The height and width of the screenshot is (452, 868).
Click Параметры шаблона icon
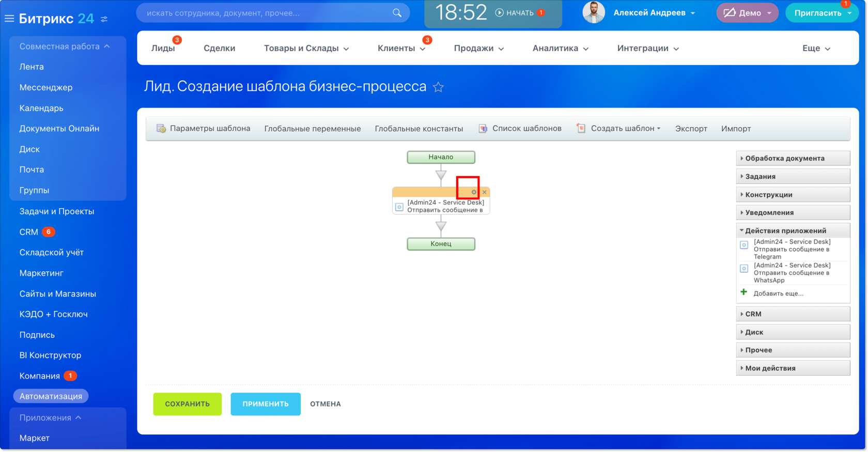coord(161,129)
